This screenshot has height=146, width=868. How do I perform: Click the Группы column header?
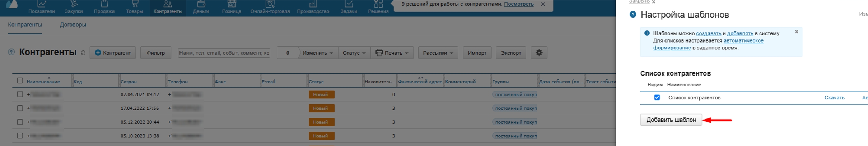point(500,82)
